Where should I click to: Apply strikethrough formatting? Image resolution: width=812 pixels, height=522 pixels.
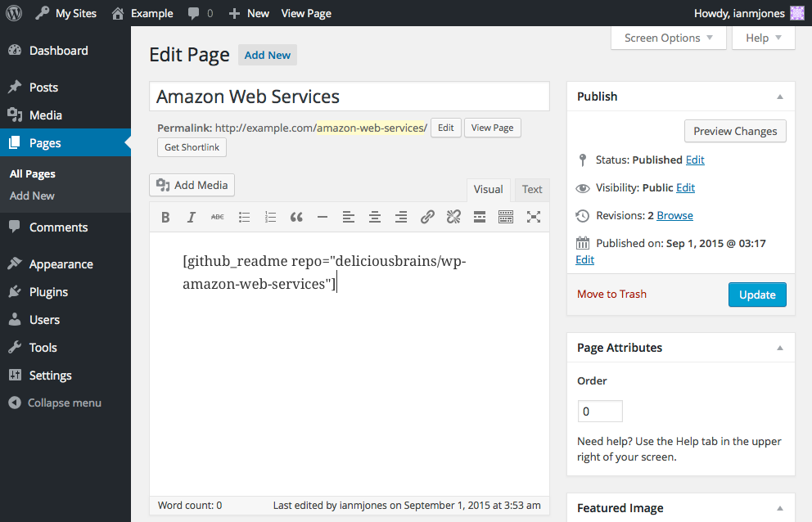pos(218,217)
